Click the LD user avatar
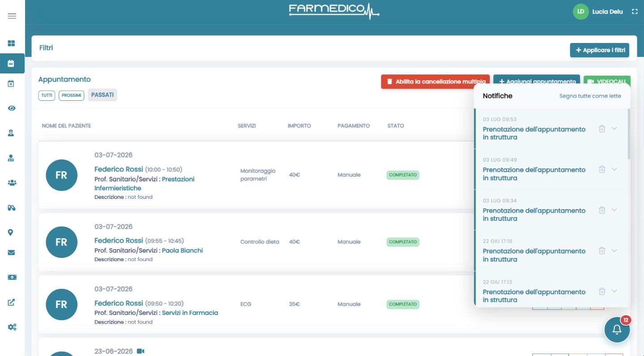Viewport: 644px width, 356px height. pyautogui.click(x=581, y=12)
